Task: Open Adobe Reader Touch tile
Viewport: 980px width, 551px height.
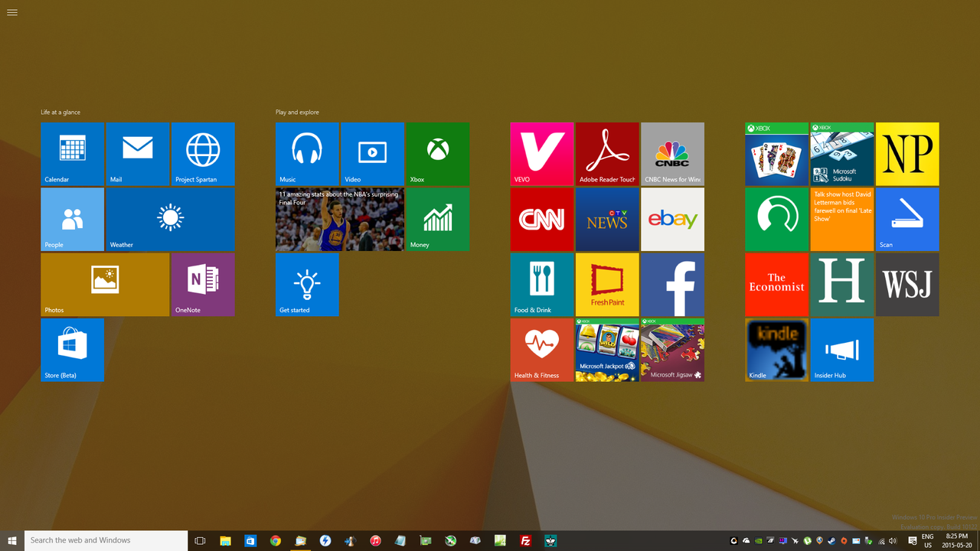Action: [607, 154]
